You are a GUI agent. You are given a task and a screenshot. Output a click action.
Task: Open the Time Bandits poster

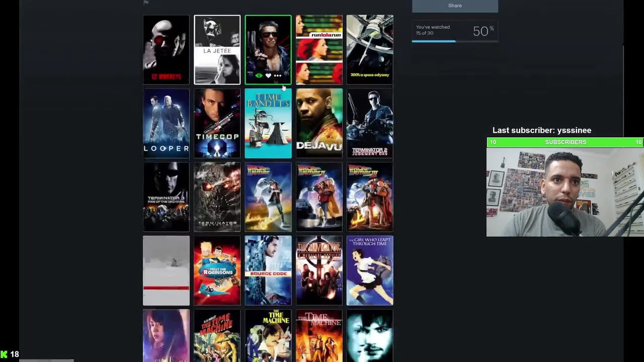coord(268,123)
